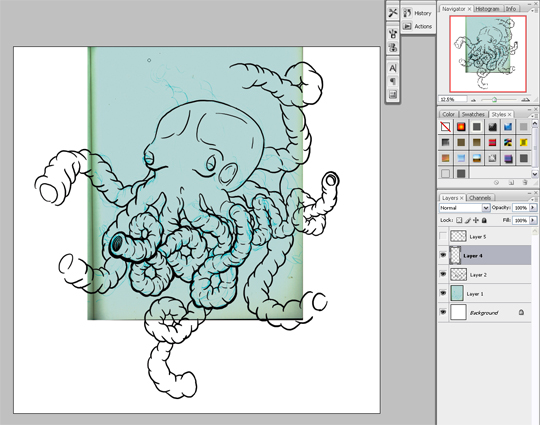Select the Background layer name
Screen dimensions: 540x425
[x=484, y=313]
